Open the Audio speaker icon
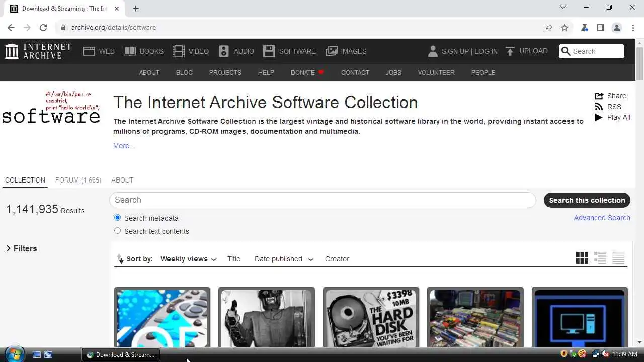644x362 pixels. [224, 51]
